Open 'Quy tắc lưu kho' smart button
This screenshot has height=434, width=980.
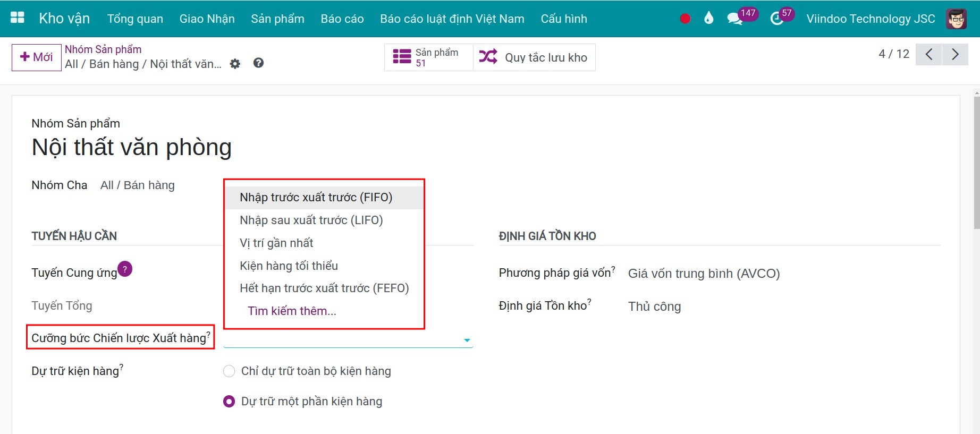click(534, 57)
